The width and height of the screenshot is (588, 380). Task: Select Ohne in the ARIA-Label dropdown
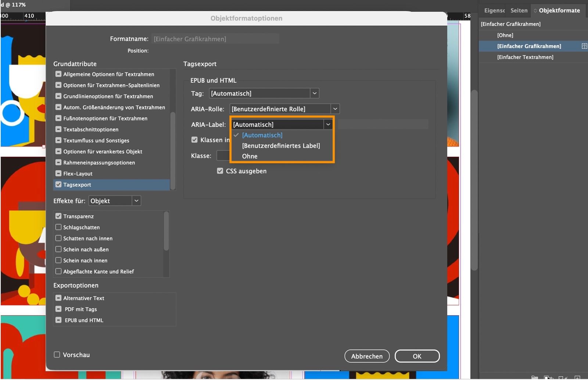(x=250, y=156)
